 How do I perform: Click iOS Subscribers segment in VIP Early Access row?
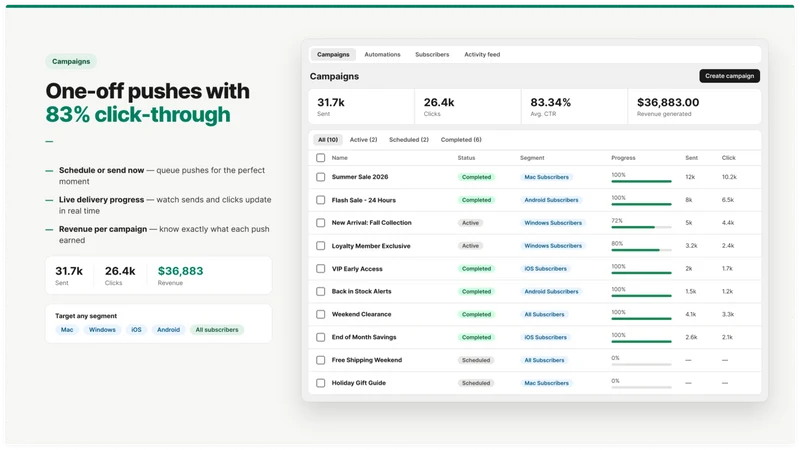[545, 269]
